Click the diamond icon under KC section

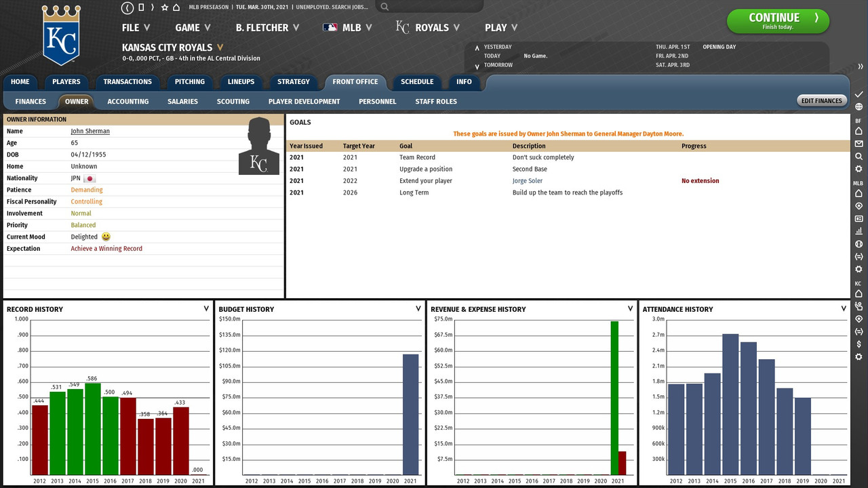[859, 319]
